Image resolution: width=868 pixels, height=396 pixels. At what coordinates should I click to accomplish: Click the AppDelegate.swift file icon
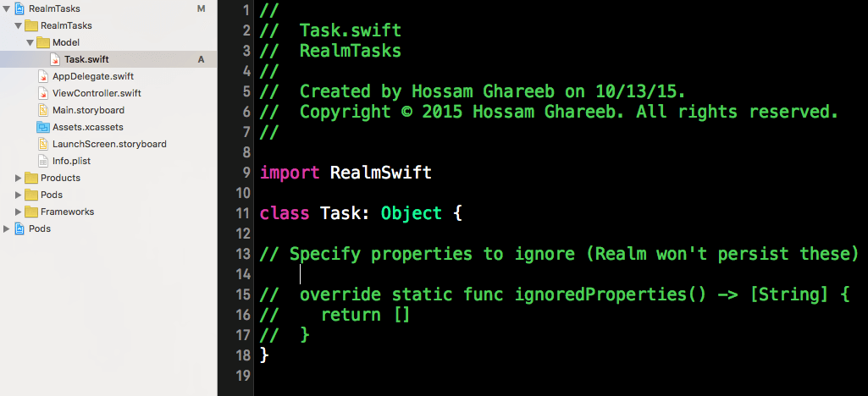[43, 76]
